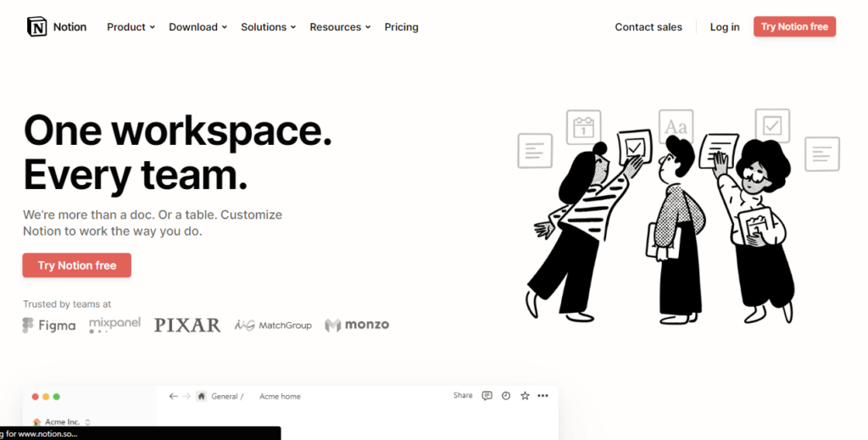Click the calendar icon in the illustration

click(x=583, y=127)
